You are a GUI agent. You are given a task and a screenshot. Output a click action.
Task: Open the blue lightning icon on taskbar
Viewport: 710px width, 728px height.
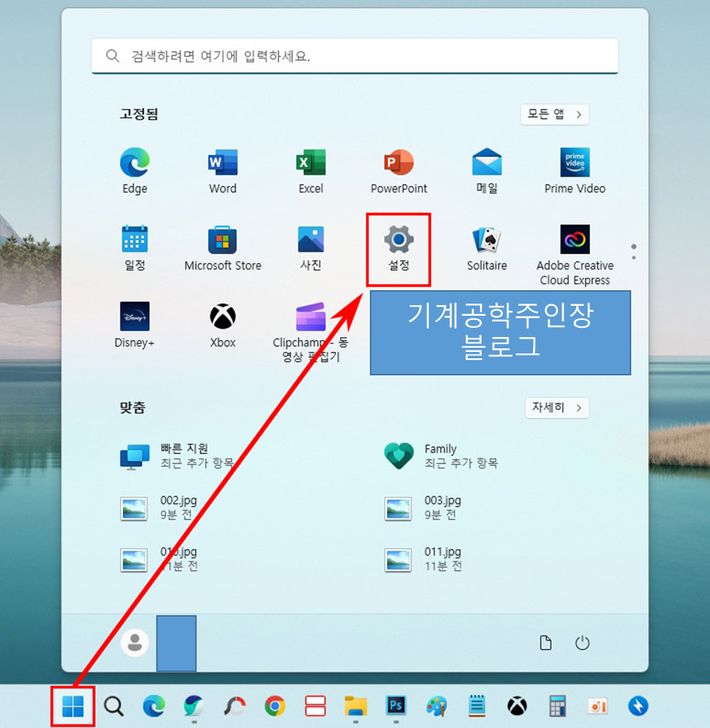tap(638, 706)
